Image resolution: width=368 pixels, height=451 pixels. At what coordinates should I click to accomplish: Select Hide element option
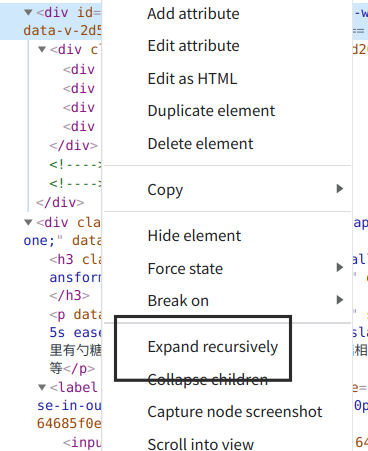pos(194,236)
